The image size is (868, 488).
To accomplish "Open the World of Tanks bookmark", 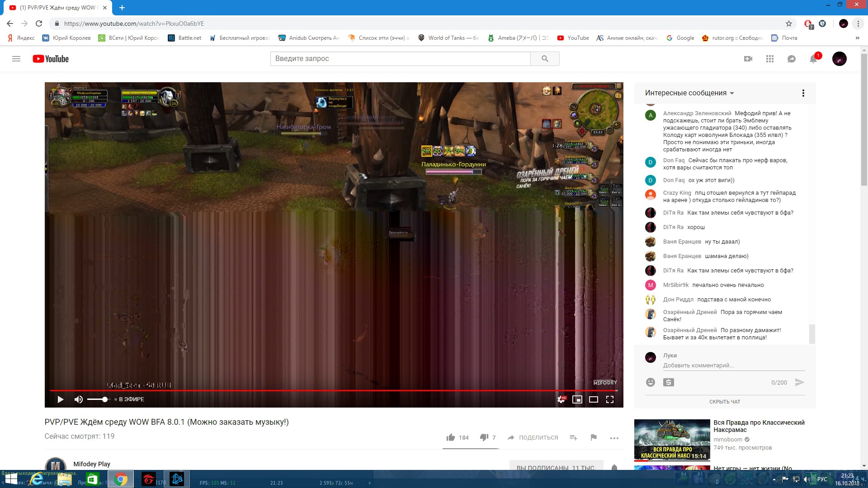I will pyautogui.click(x=448, y=38).
